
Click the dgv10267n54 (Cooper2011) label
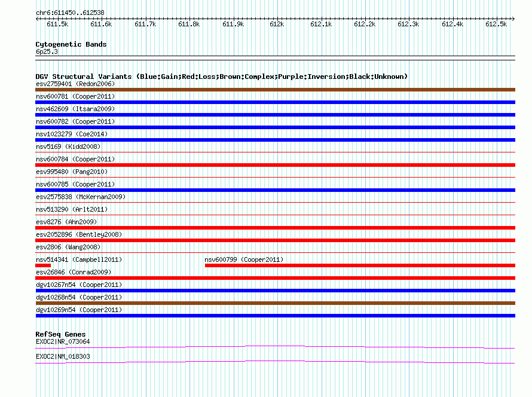(x=79, y=285)
